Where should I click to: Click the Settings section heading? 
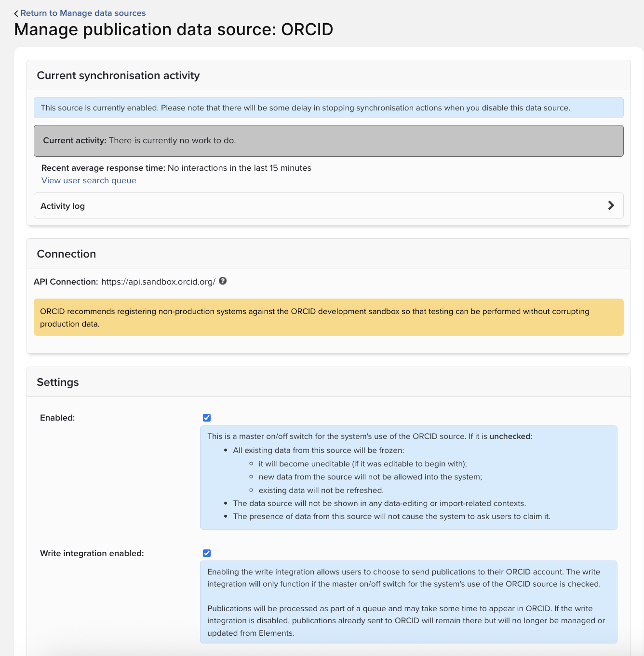(x=58, y=382)
